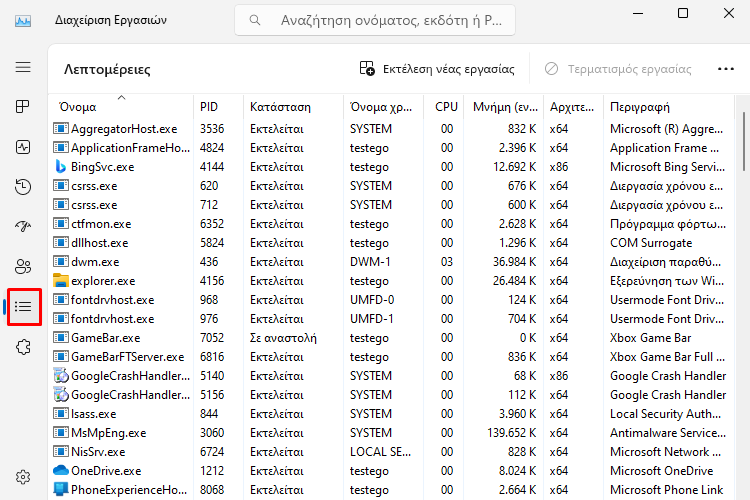Click the LOCAL SE... user name cell
The image size is (750, 500).
pyautogui.click(x=380, y=452)
